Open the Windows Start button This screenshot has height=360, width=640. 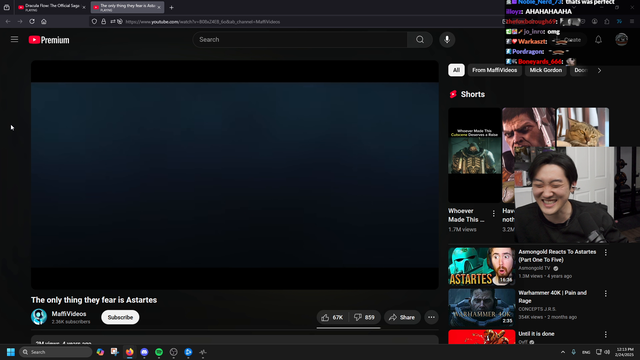click(11, 352)
